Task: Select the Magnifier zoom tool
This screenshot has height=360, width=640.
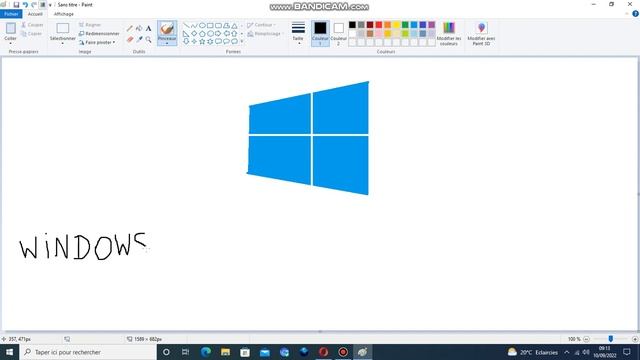Action: [149, 39]
